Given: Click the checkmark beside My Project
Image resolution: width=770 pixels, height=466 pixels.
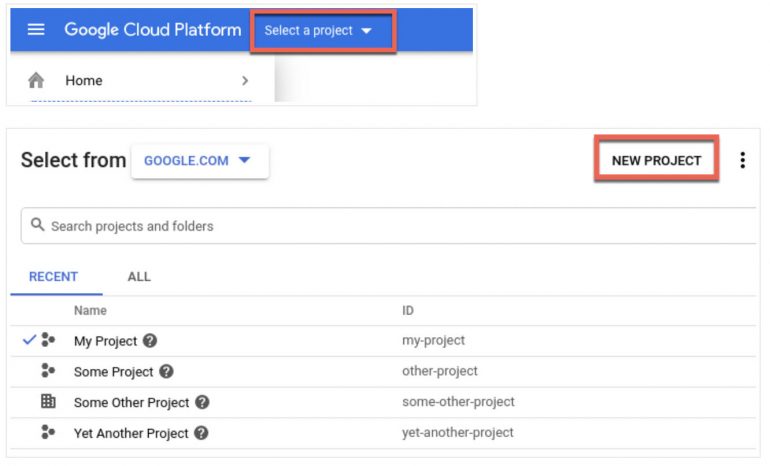Looking at the screenshot, I should point(29,339).
